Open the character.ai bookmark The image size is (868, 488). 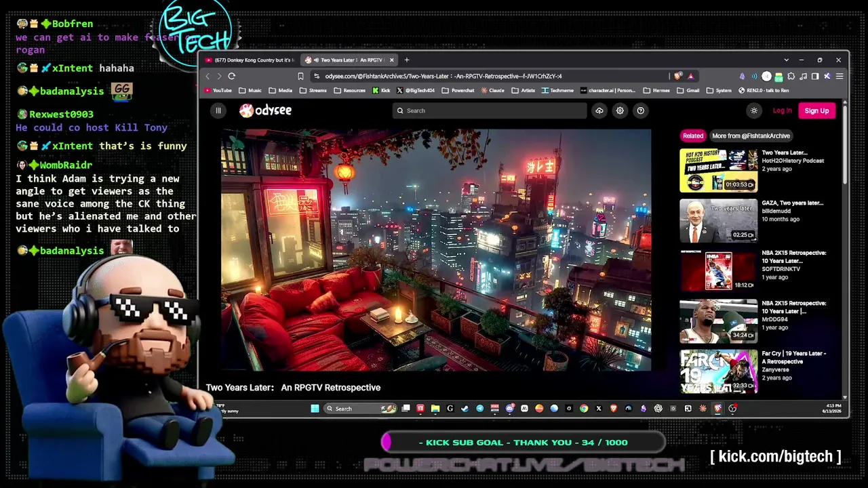point(608,90)
